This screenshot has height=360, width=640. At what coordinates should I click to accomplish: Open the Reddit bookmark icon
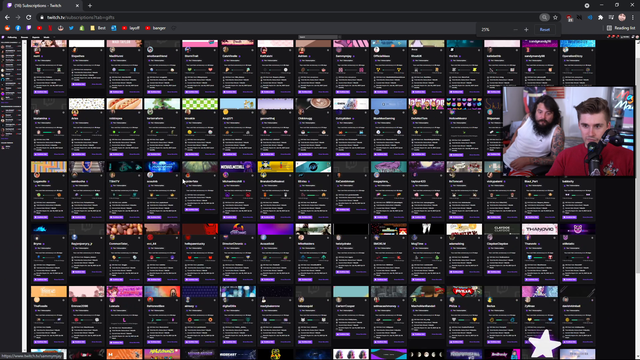[x=7, y=28]
